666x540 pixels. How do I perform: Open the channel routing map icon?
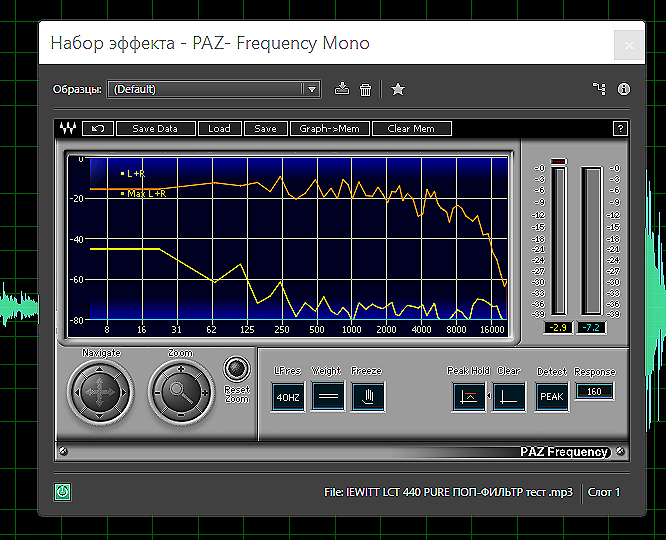coord(599,89)
